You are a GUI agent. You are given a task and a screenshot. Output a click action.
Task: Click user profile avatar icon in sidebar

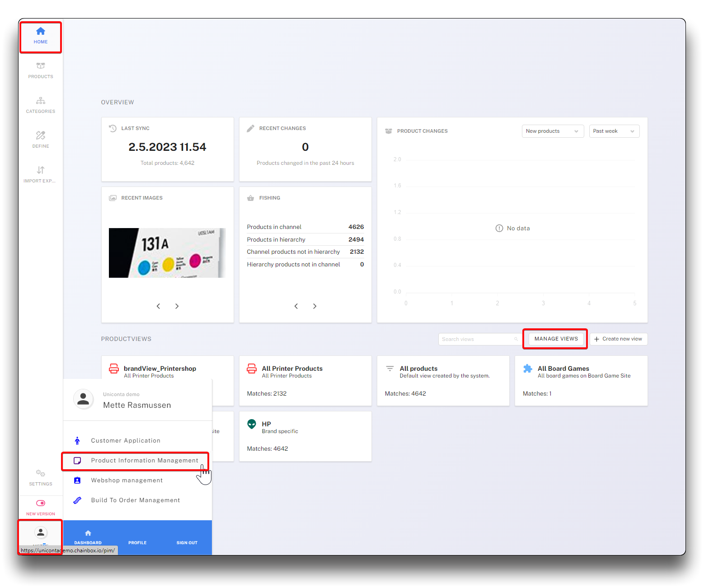click(41, 532)
